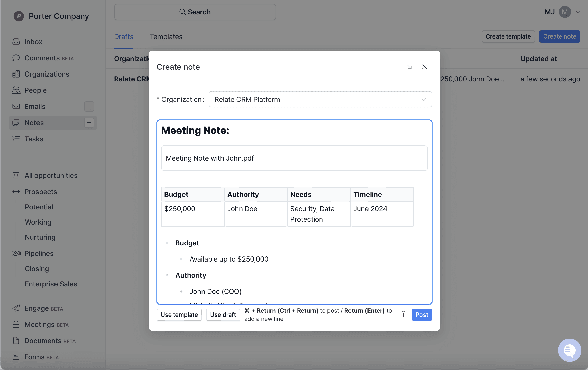Close the Create note dialog
Image resolution: width=588 pixels, height=370 pixels.
click(425, 67)
